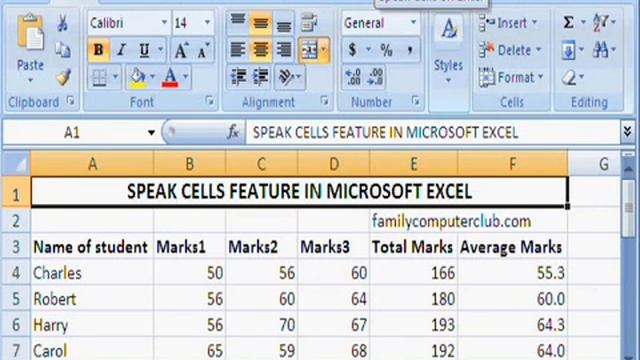
Task: Open the Calibri font name dropdown
Action: tap(164, 22)
